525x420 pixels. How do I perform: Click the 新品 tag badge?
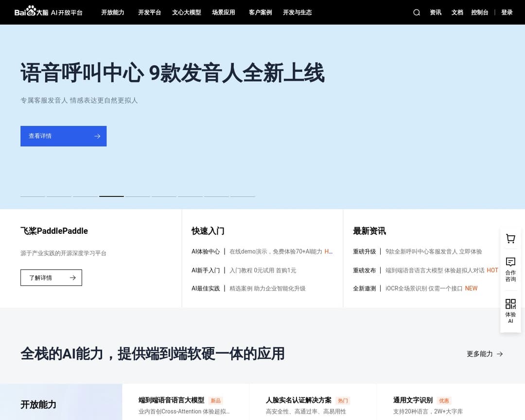(x=216, y=401)
